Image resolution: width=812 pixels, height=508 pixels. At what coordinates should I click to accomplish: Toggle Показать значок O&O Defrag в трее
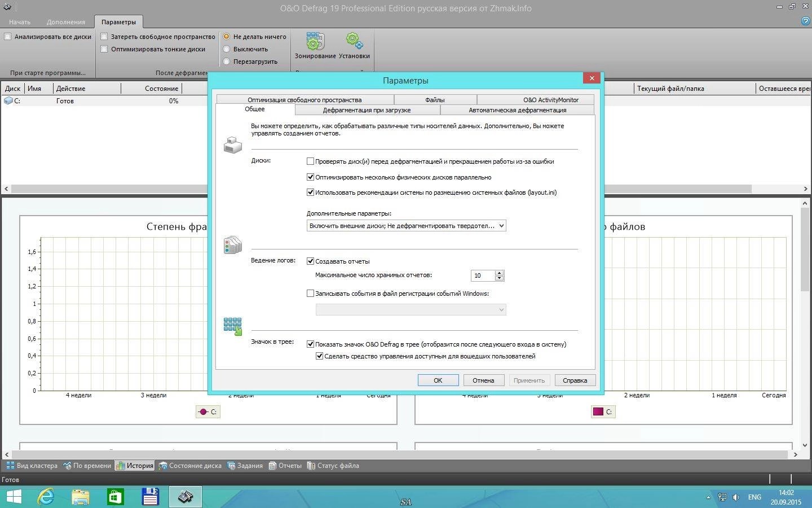(310, 344)
